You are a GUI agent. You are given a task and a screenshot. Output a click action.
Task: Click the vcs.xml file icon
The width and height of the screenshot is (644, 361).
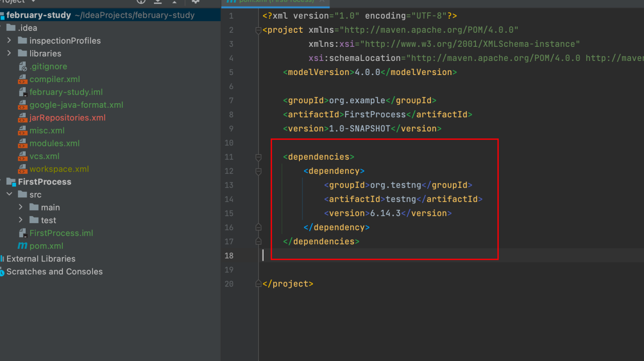[23, 156]
